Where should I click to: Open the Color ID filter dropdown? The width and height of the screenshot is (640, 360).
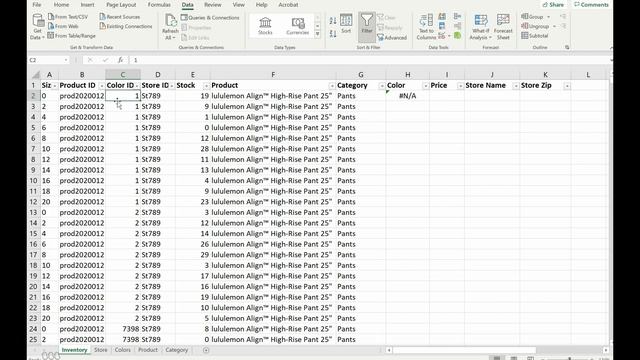[137, 86]
